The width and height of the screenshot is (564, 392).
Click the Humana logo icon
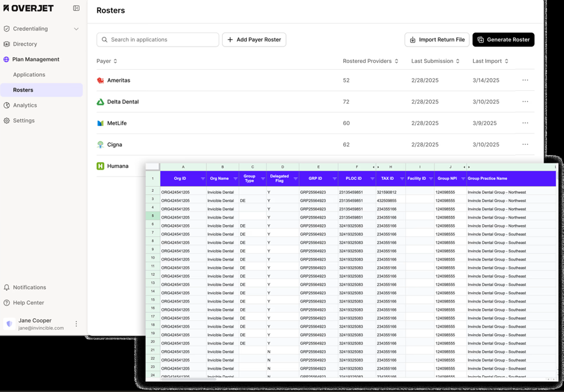coord(100,166)
